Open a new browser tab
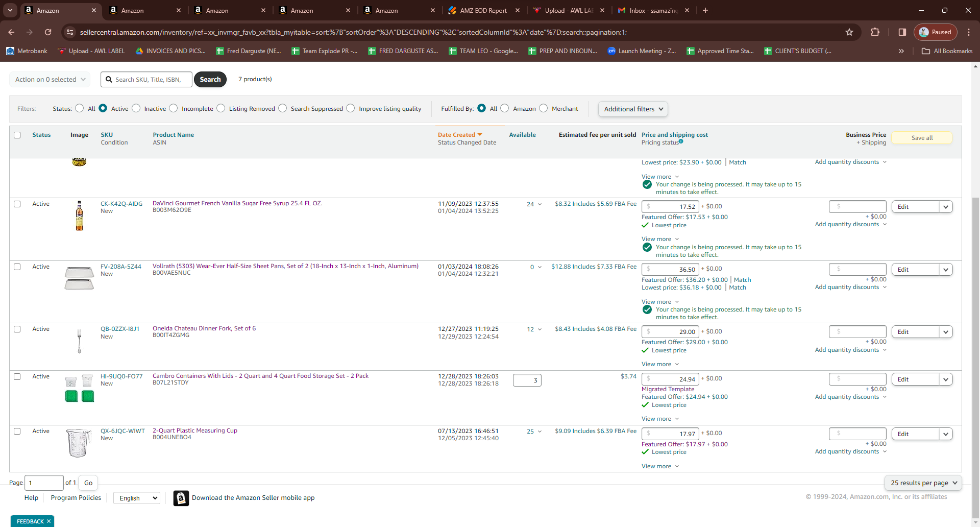Screen dimensions: 980x527 (x=705, y=10)
